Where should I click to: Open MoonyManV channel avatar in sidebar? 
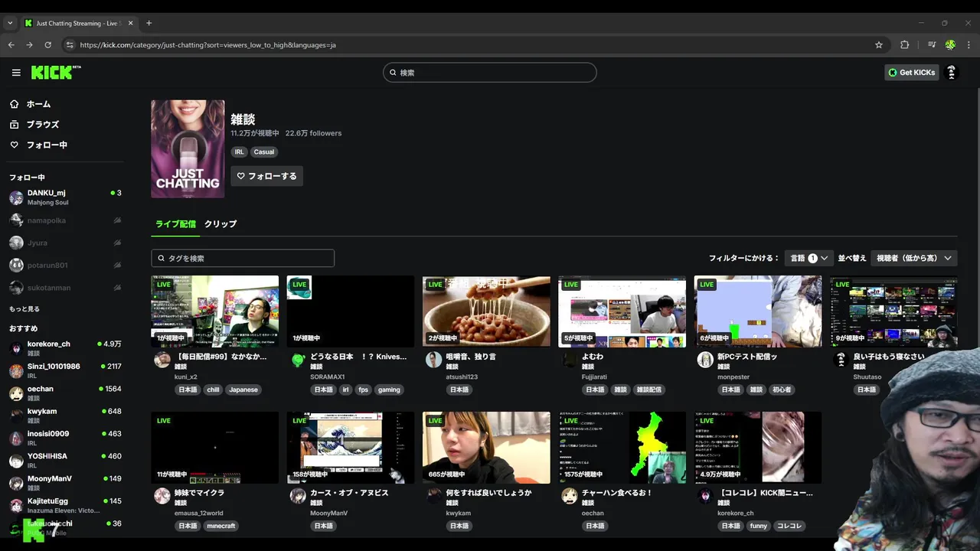(16, 484)
